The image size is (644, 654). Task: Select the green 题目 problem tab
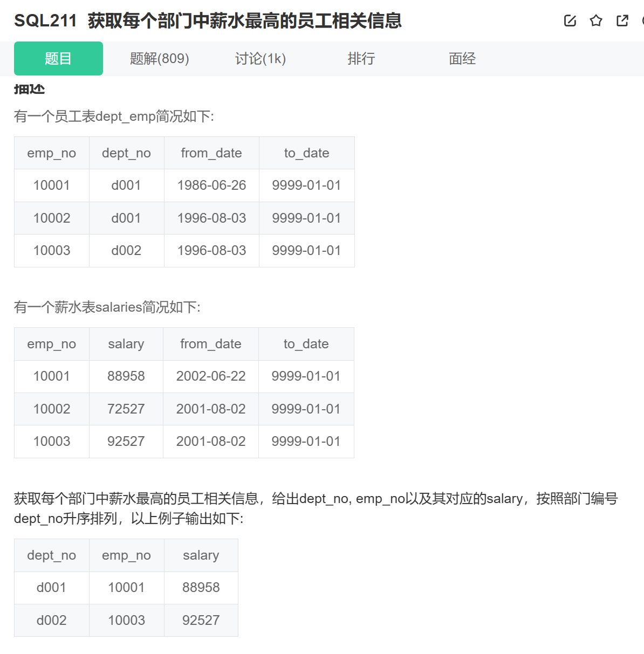pyautogui.click(x=58, y=58)
